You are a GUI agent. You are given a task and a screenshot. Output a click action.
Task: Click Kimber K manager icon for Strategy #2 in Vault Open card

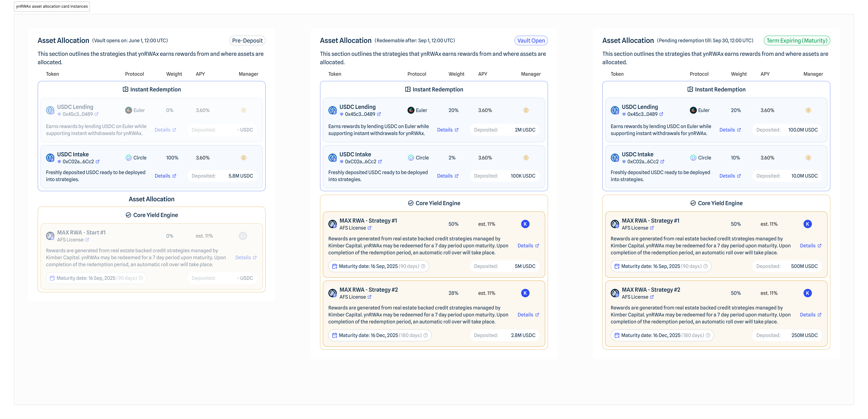point(525,293)
